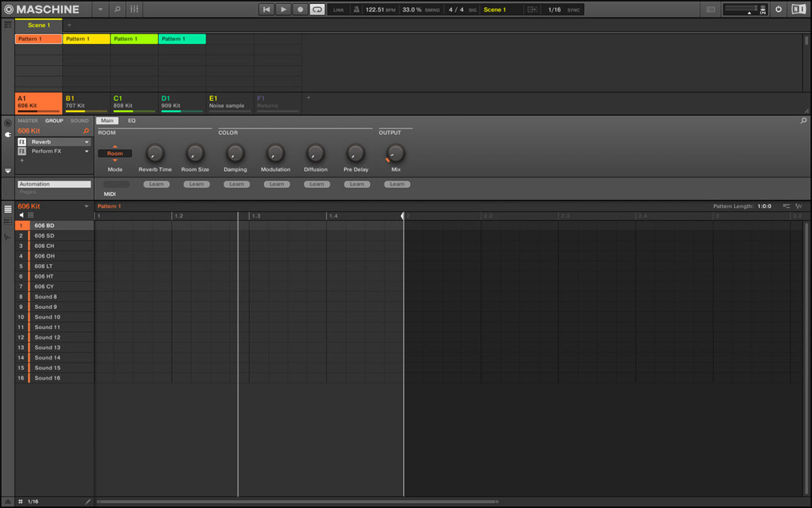The height and width of the screenshot is (508, 812).
Task: Add a new scene with the plus button
Action: 68,25
